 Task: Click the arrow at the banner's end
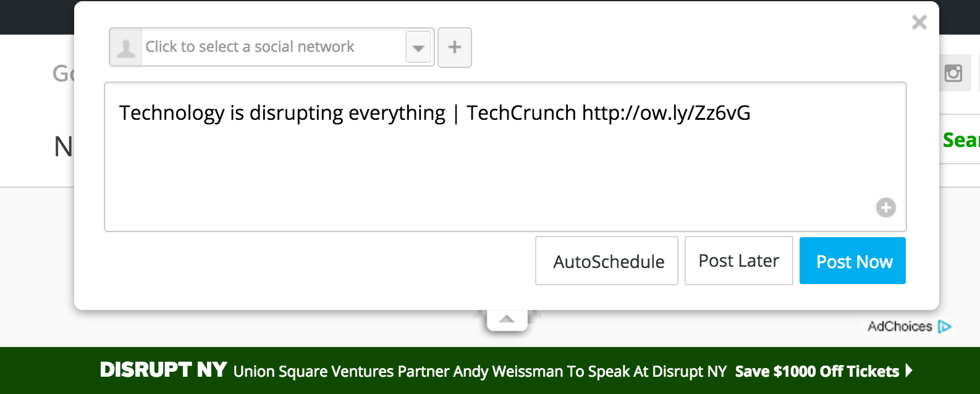coord(909,371)
